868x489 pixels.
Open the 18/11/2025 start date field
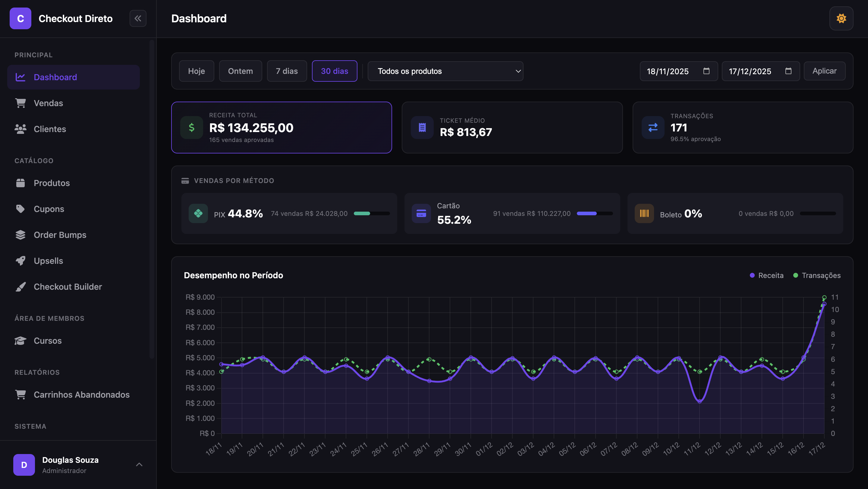(678, 71)
